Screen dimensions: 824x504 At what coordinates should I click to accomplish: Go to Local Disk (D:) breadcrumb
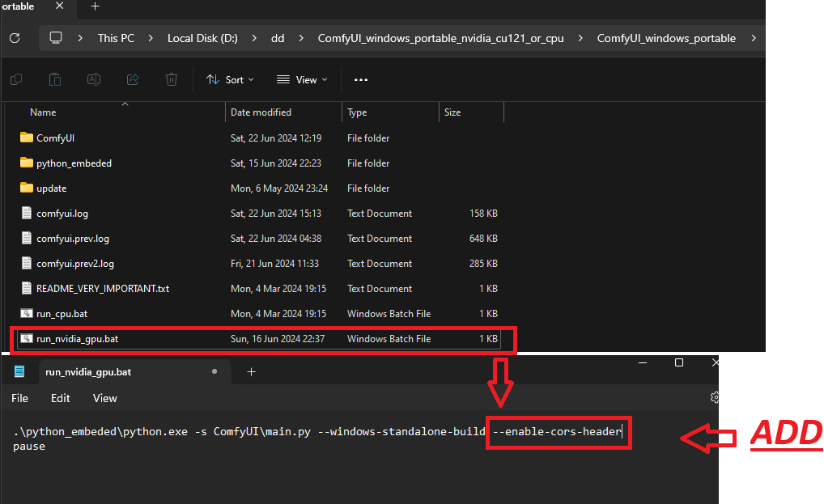[x=202, y=38]
